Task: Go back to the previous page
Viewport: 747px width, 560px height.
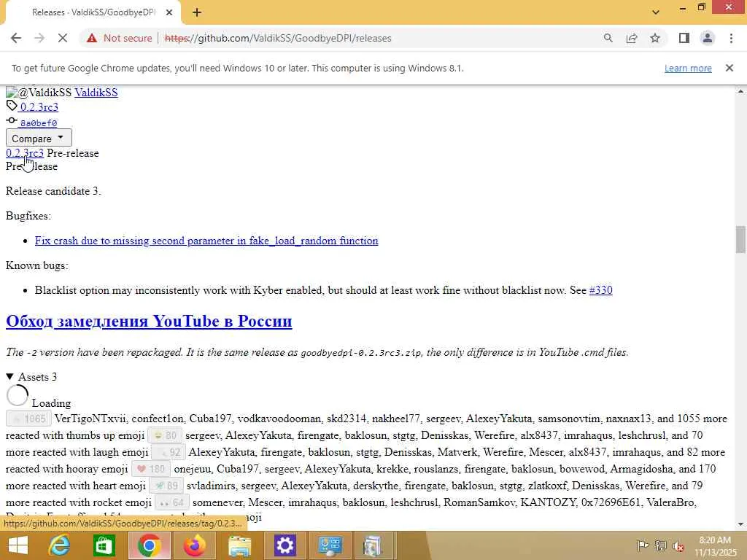Action: click(x=16, y=38)
